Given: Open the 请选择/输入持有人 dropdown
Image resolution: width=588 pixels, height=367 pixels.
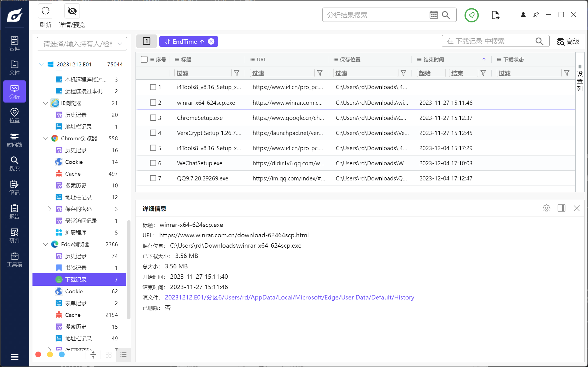Looking at the screenshot, I should pyautogui.click(x=82, y=44).
